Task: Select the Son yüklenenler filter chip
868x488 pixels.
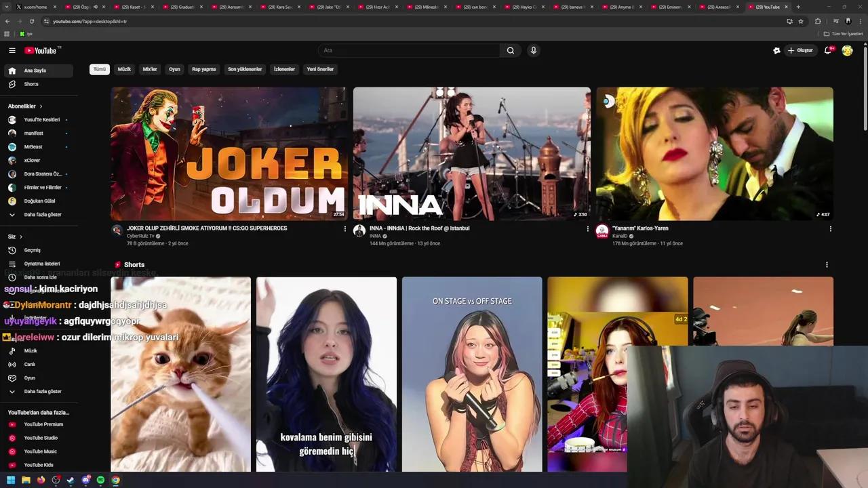Action: (x=245, y=69)
